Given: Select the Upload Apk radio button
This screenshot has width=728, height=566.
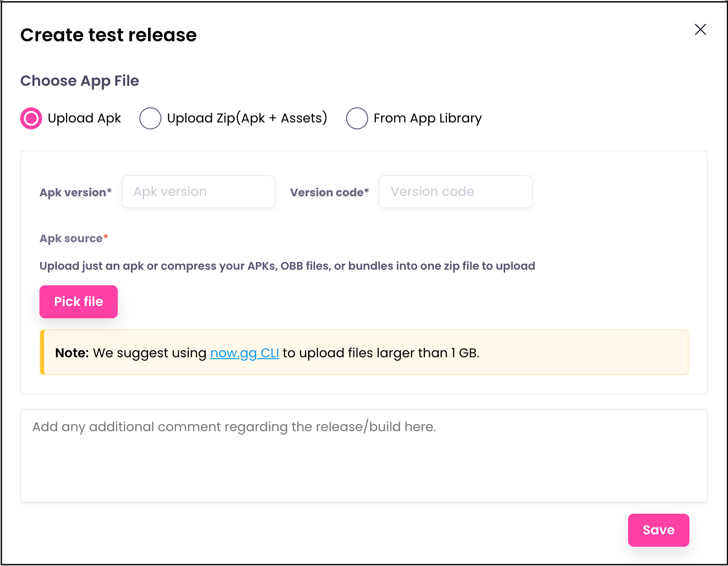Looking at the screenshot, I should 30,118.
